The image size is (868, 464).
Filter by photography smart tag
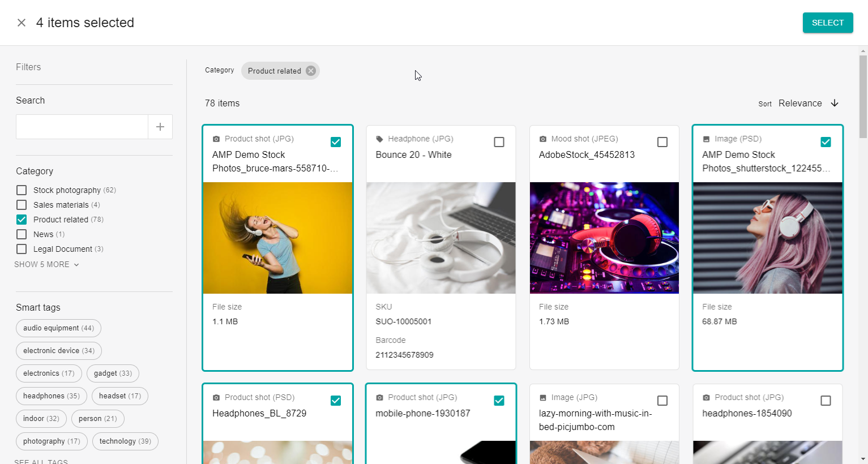(x=52, y=441)
